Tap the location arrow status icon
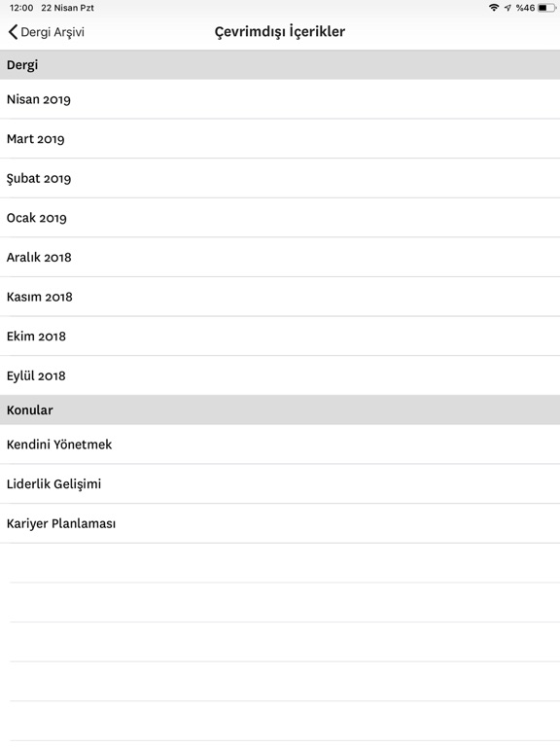The width and height of the screenshot is (560, 747). click(507, 8)
